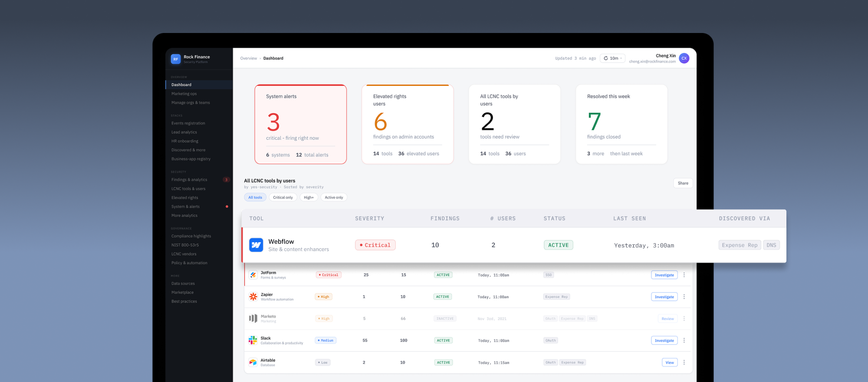This screenshot has height=382, width=868.
Task: Click Investigate for Zapier
Action: coord(664,297)
